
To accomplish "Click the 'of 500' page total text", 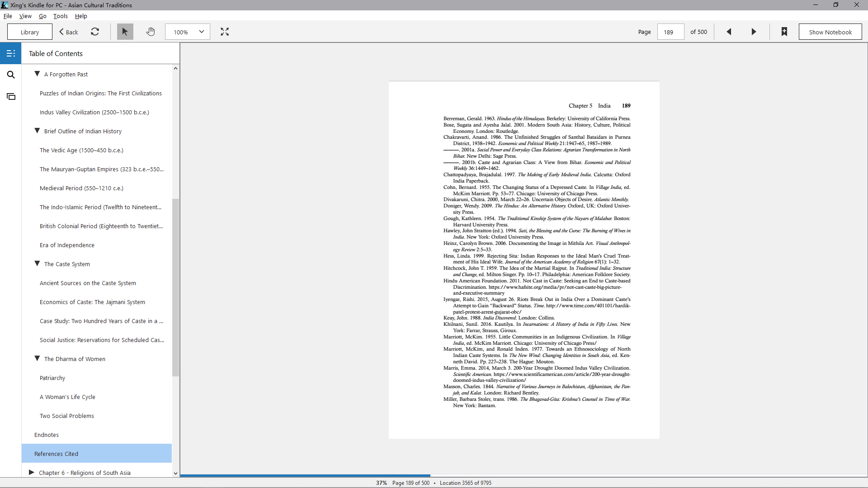I will 698,32.
